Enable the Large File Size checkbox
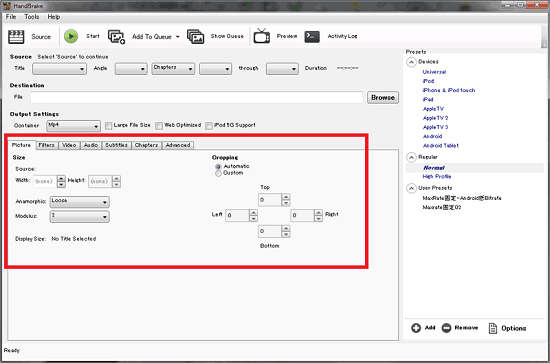The height and width of the screenshot is (363, 550). [109, 126]
